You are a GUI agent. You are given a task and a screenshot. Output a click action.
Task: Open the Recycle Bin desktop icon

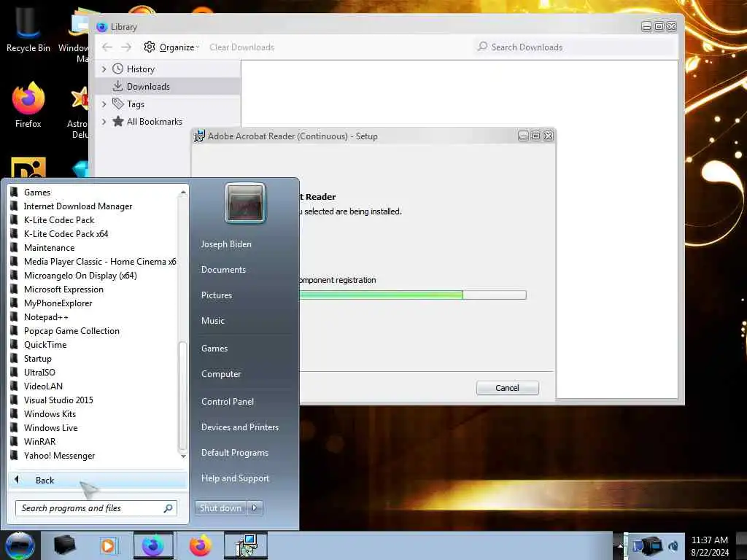(x=28, y=28)
